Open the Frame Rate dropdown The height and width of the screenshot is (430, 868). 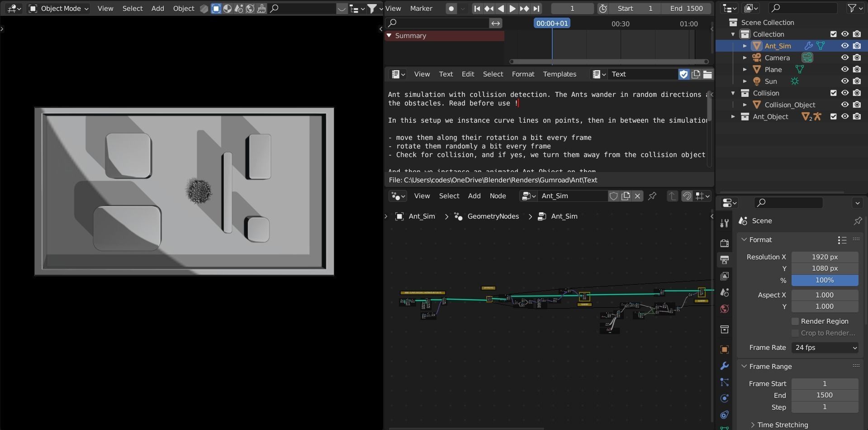pos(825,348)
